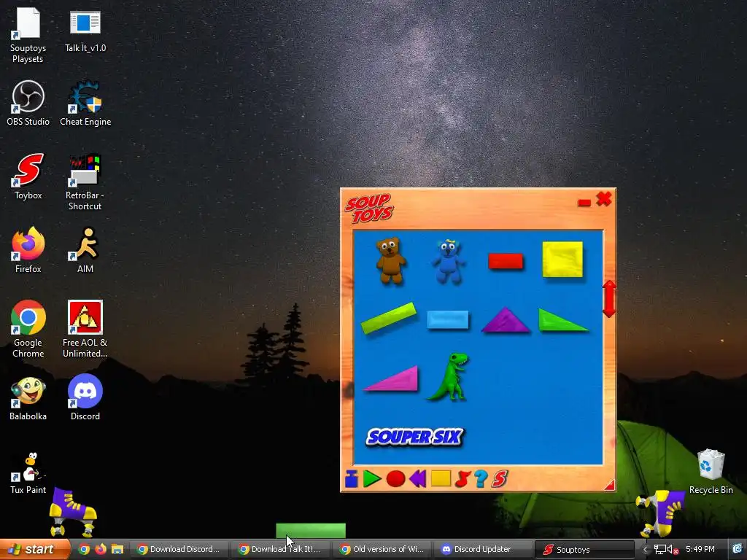Select Cheat Engine desktop icon

pyautogui.click(x=85, y=104)
